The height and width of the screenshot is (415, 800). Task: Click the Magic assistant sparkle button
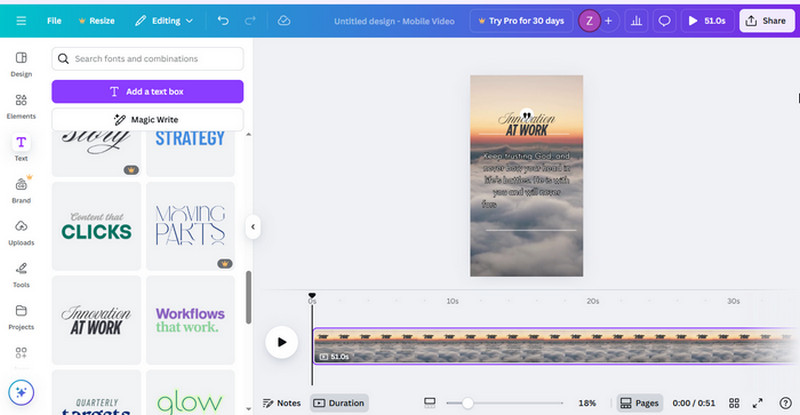click(21, 393)
